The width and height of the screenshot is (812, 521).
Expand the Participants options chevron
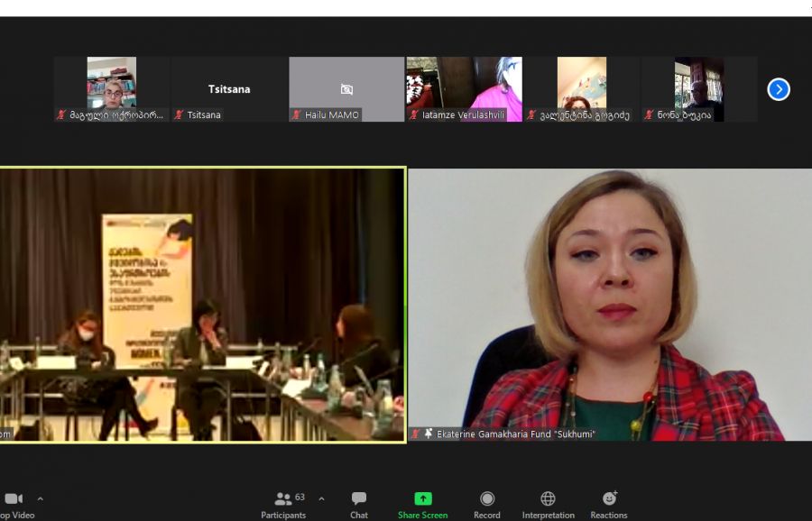click(321, 498)
